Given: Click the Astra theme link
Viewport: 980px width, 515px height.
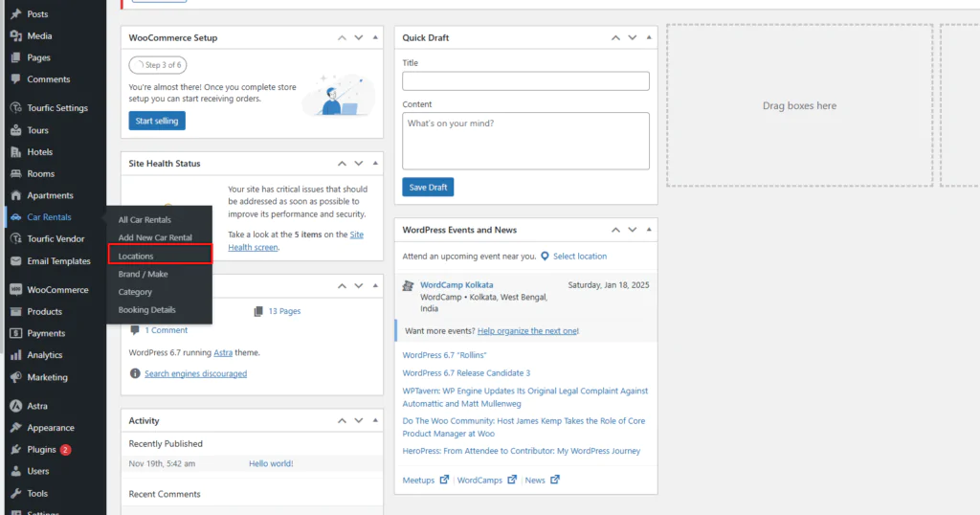Looking at the screenshot, I should coord(223,352).
